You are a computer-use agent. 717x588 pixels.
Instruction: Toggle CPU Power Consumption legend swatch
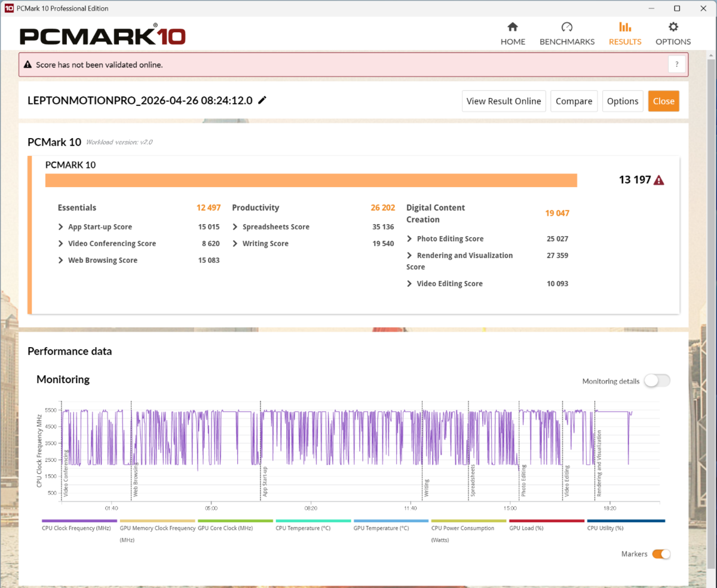point(469,521)
